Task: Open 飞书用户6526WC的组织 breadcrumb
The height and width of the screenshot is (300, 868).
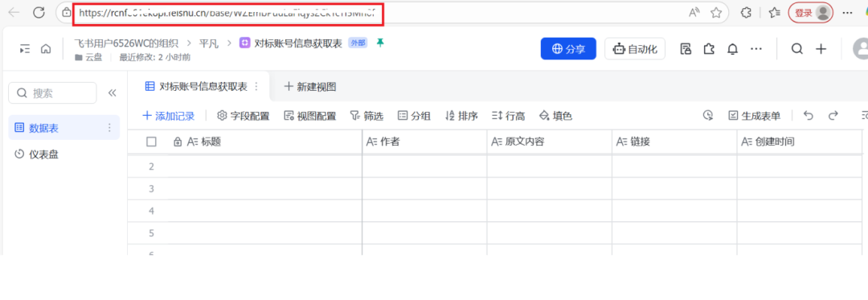Action: pyautogui.click(x=126, y=43)
